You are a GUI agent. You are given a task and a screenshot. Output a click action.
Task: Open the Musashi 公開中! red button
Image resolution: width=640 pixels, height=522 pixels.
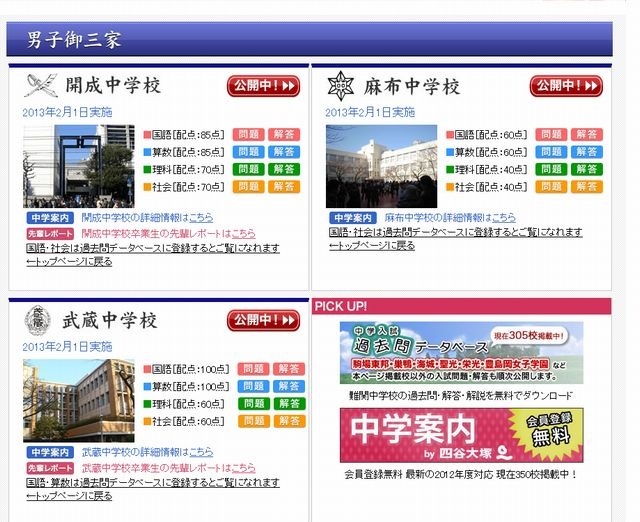263,320
